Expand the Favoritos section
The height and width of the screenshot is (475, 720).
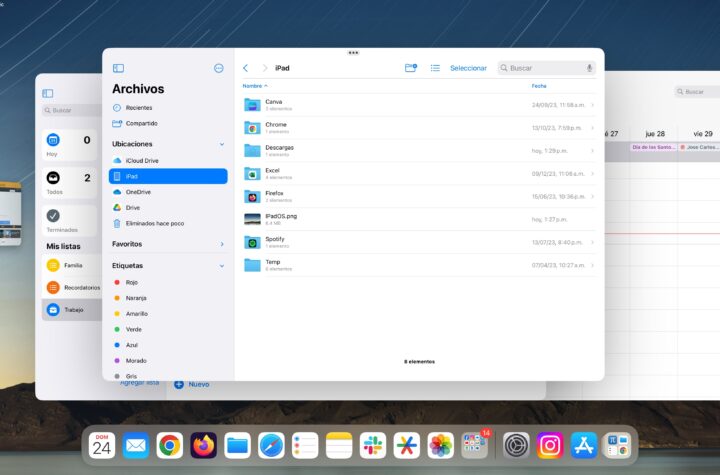point(222,244)
